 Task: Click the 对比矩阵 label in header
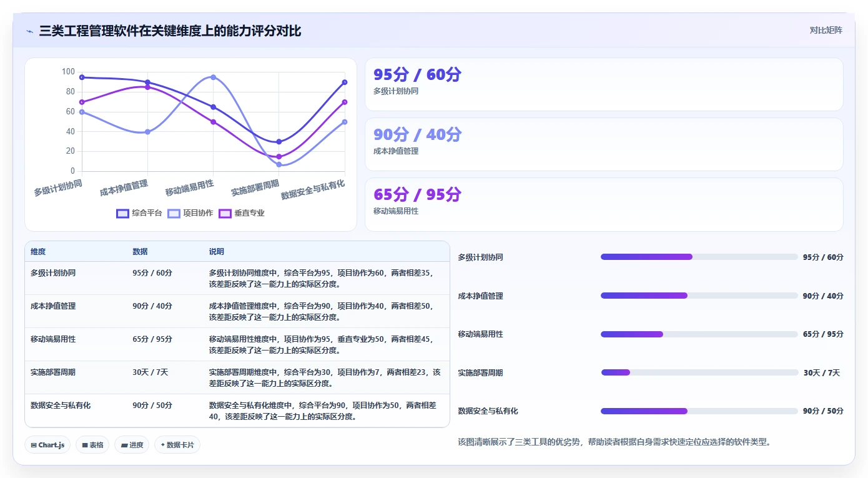[826, 30]
